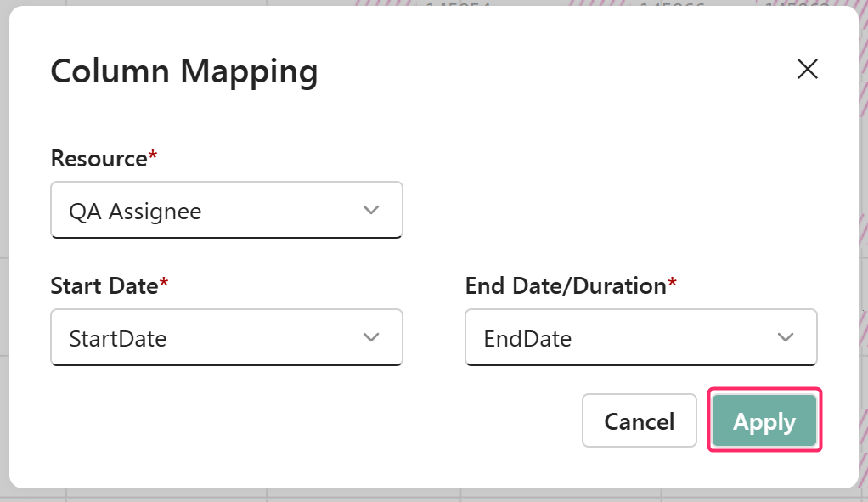
Task: Click the chevron arrow in Resource field
Action: (x=371, y=211)
